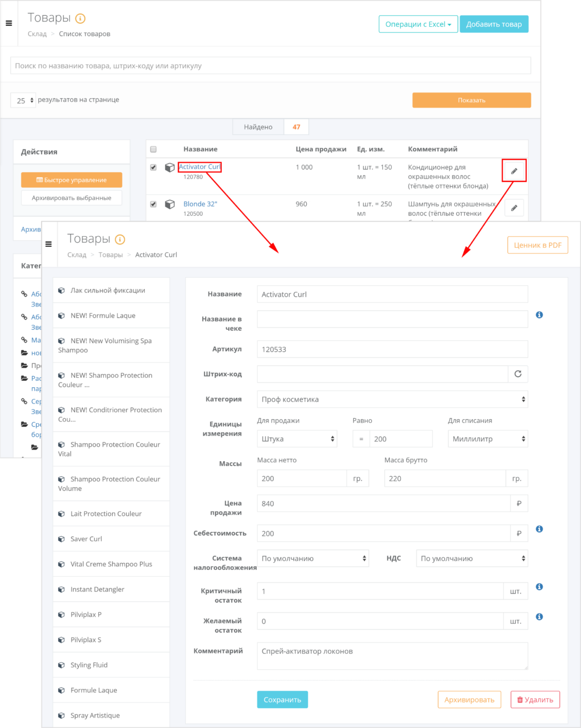Click the box icon beside Instant Detangler

[62, 590]
